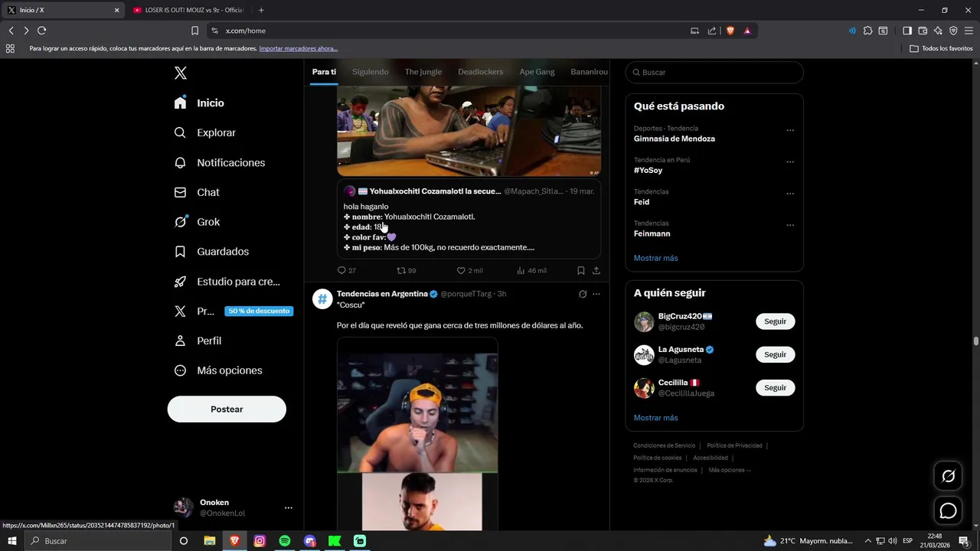The height and width of the screenshot is (551, 980).
Task: View stats showing 46 mil views
Action: coord(531,270)
